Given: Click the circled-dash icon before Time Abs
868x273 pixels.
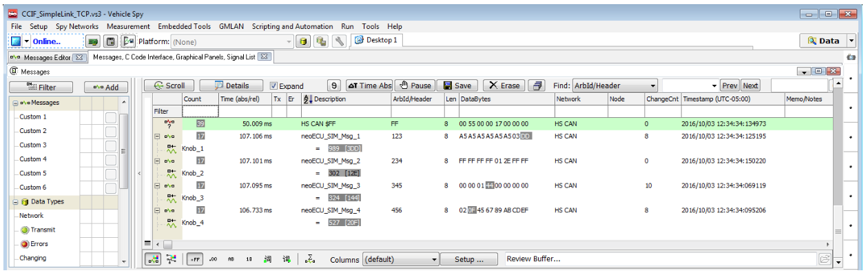Looking at the screenshot, I should pos(334,85).
